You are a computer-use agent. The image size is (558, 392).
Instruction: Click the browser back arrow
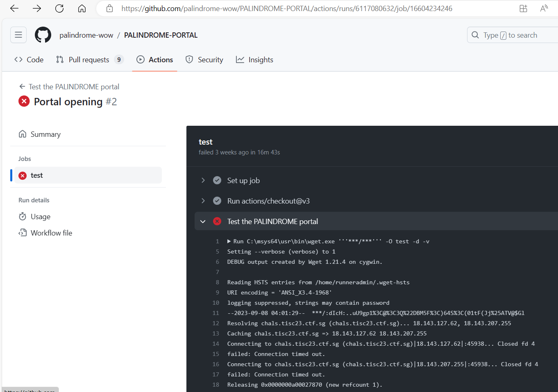(x=14, y=9)
